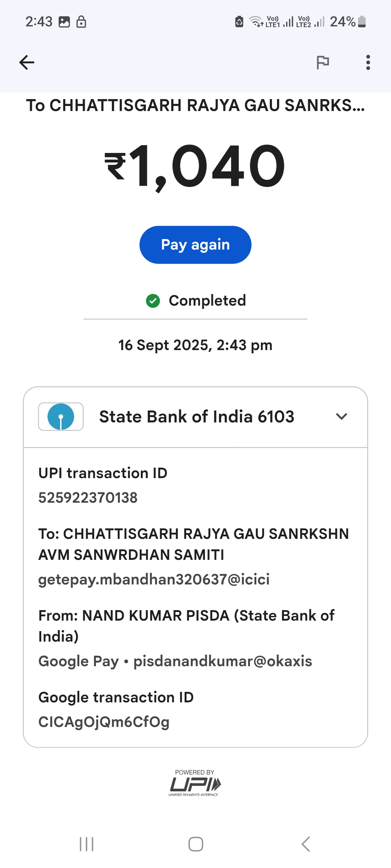This screenshot has height=868, width=391.
Task: Tap the pisdanandkumar@okaxis UPI address
Action: tap(223, 661)
